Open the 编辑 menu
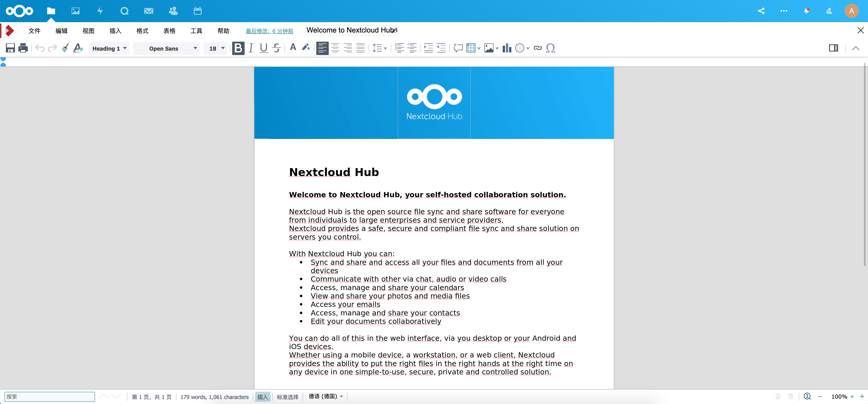The width and height of the screenshot is (868, 404). tap(61, 31)
